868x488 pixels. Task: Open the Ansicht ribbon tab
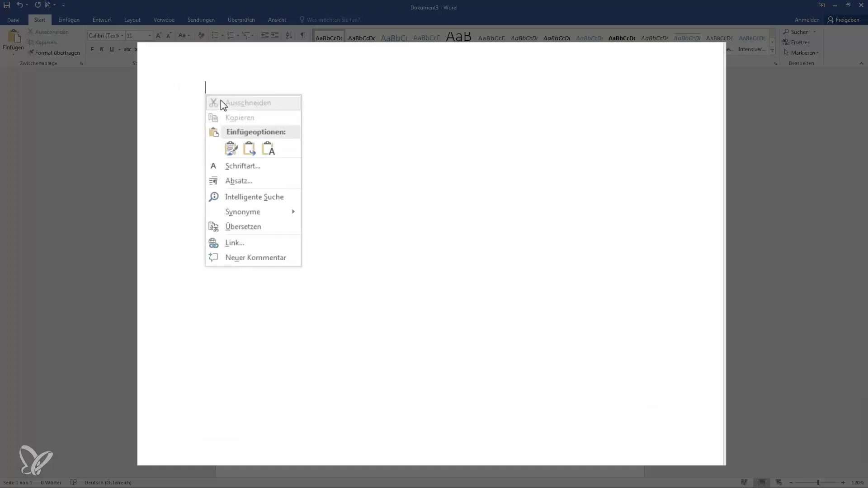(x=277, y=20)
